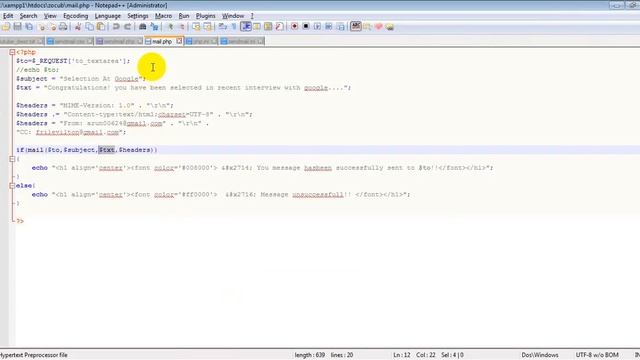Open the user-defined language dialog icon
Screen dimensions: 640x360
(x=257, y=27)
